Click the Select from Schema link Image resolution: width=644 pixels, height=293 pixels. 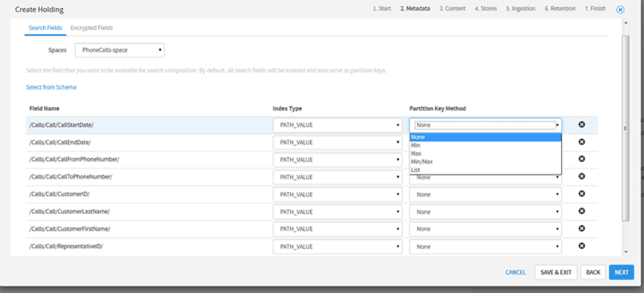[x=51, y=87]
